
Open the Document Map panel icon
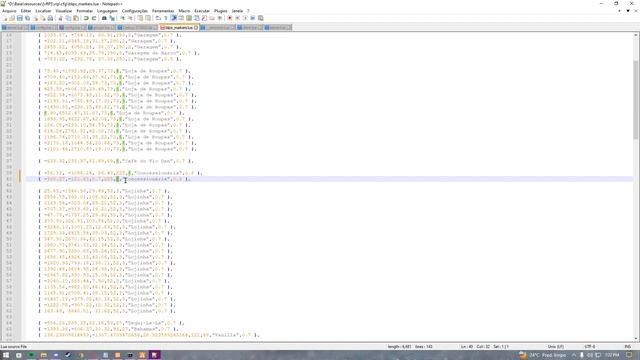click(x=189, y=18)
